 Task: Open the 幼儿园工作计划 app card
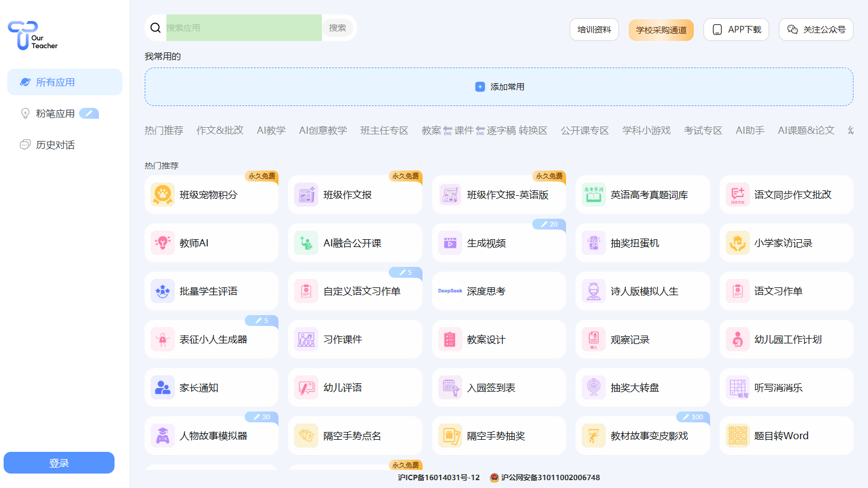(x=787, y=339)
